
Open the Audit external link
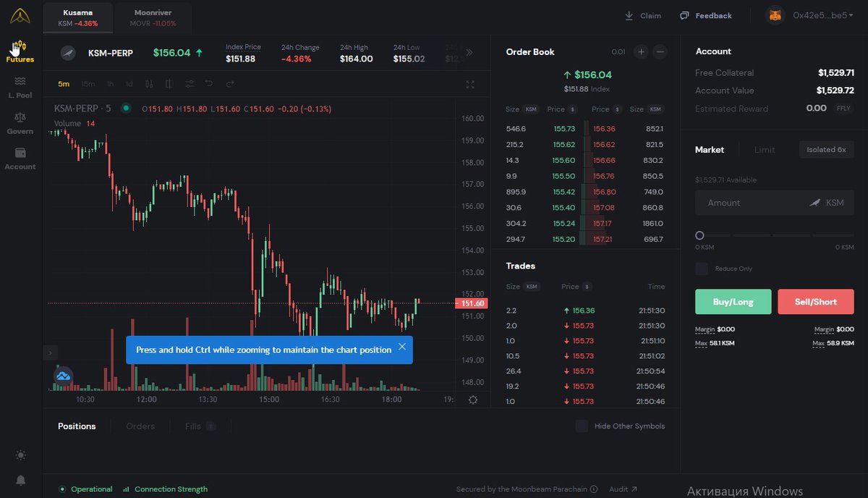coord(623,489)
